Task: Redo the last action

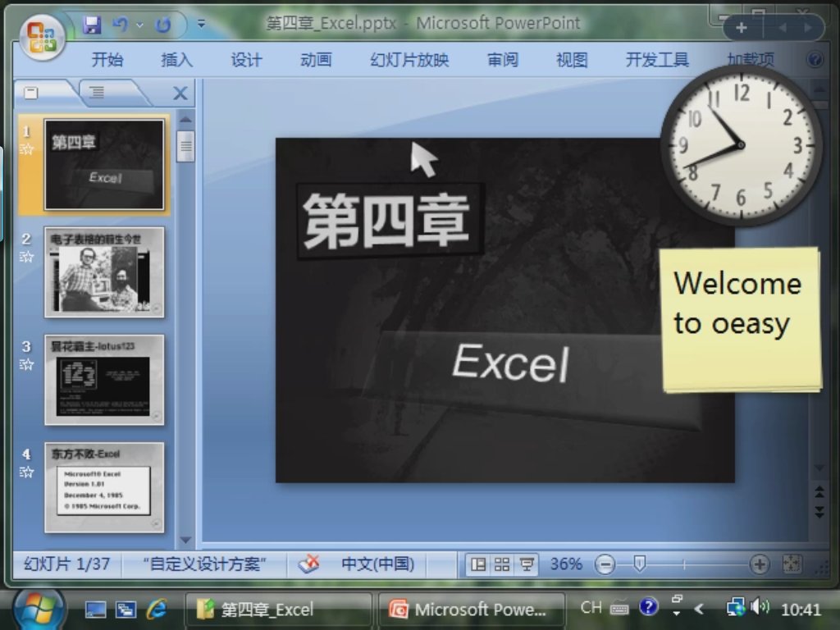Action: coord(163,25)
